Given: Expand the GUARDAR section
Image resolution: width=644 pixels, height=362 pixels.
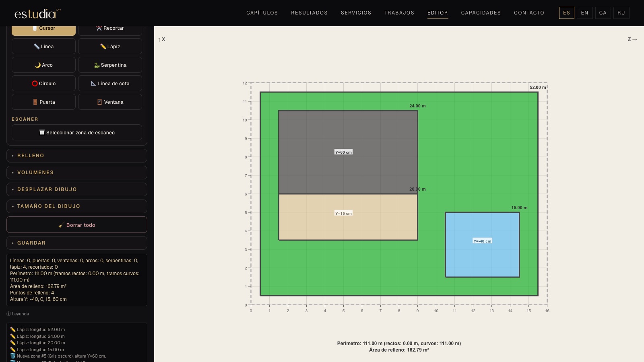Looking at the screenshot, I should pos(77,243).
